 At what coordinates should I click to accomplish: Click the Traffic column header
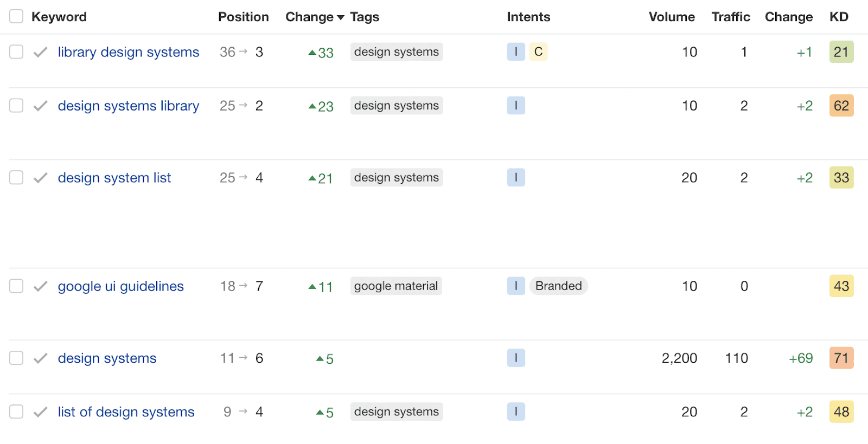(x=731, y=17)
